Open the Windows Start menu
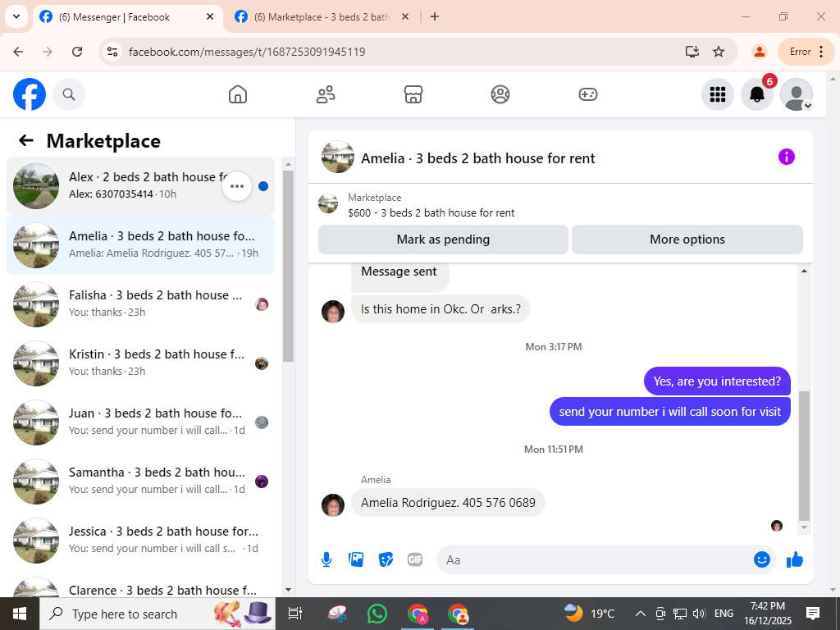Screen dimensions: 840x630 tap(20, 614)
